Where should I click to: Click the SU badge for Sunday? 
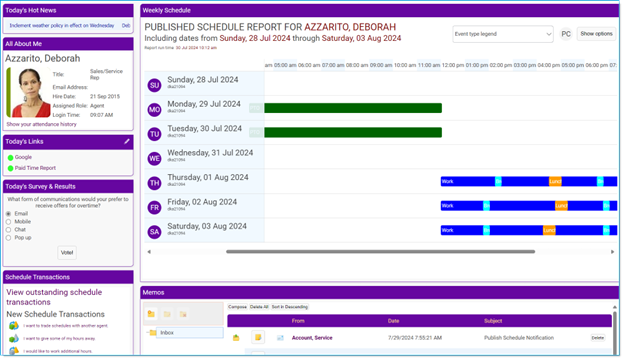(x=154, y=86)
